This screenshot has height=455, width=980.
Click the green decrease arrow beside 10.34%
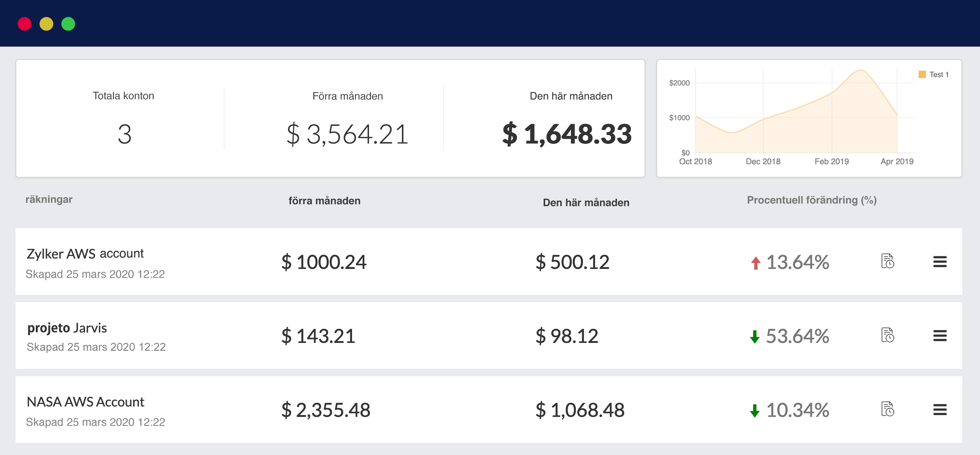(x=755, y=411)
